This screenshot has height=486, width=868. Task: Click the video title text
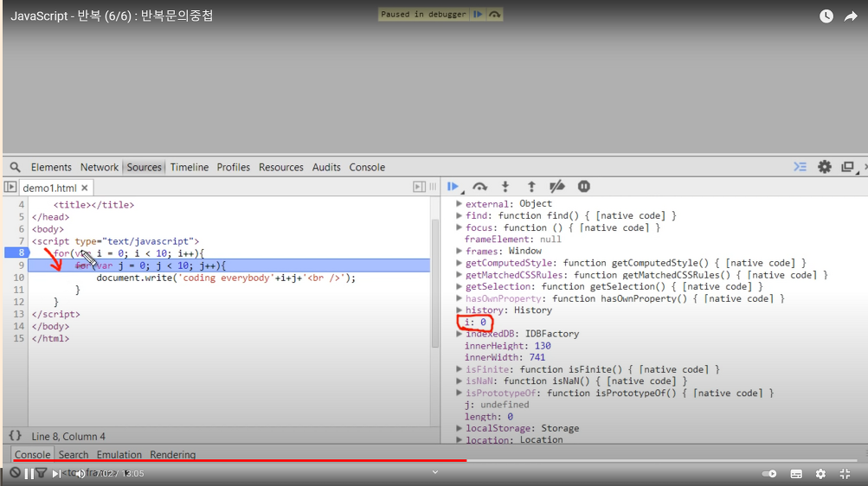112,16
